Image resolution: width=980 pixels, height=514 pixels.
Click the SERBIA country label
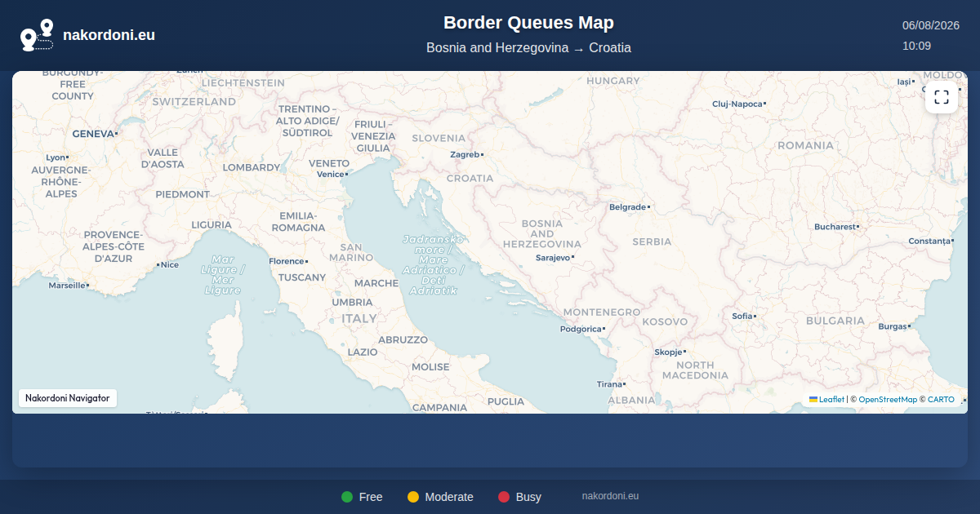tap(652, 241)
